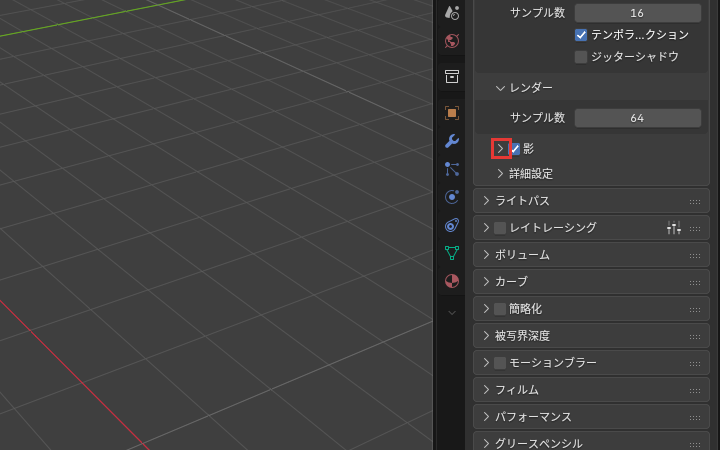
Task: Grab the フィルム panel drag handle
Action: click(x=695, y=390)
